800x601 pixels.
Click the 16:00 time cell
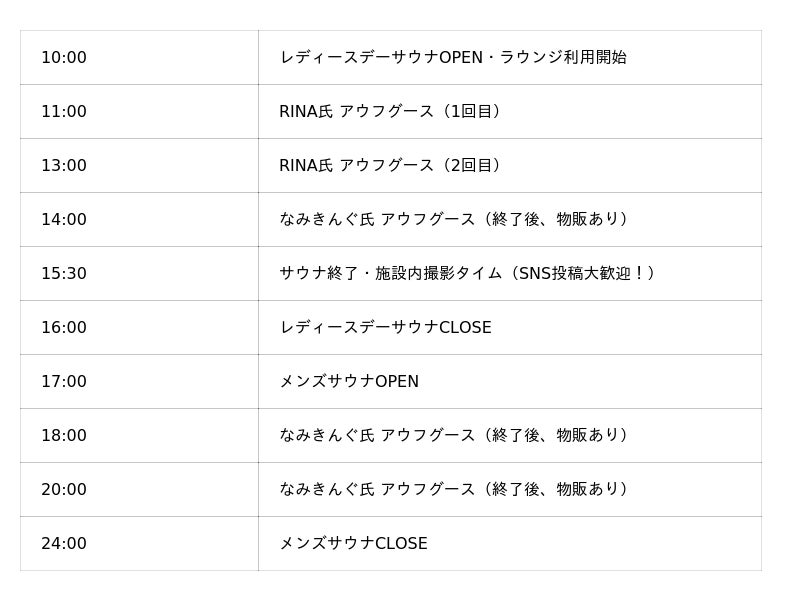(64, 328)
